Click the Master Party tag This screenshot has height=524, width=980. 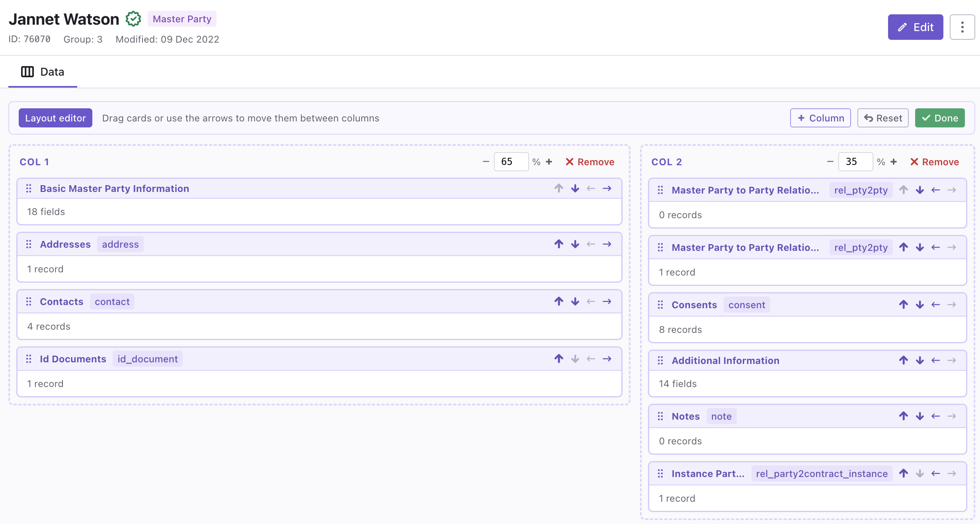click(182, 19)
